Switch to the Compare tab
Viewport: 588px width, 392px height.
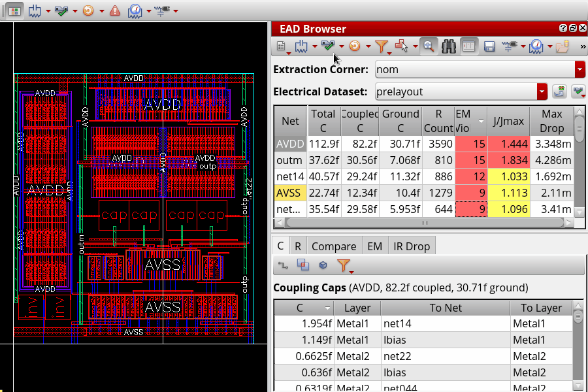(x=334, y=246)
